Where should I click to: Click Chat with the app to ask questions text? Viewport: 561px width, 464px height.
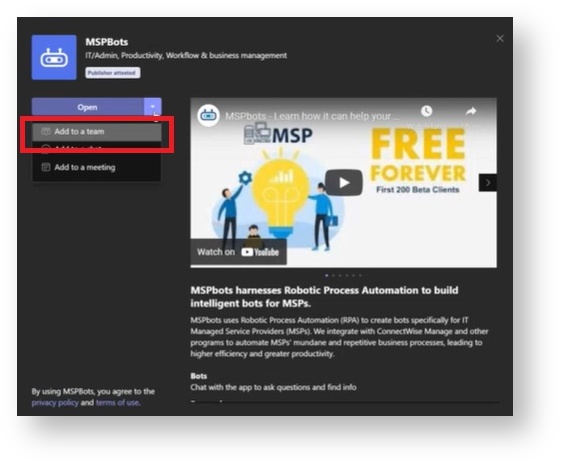273,387
